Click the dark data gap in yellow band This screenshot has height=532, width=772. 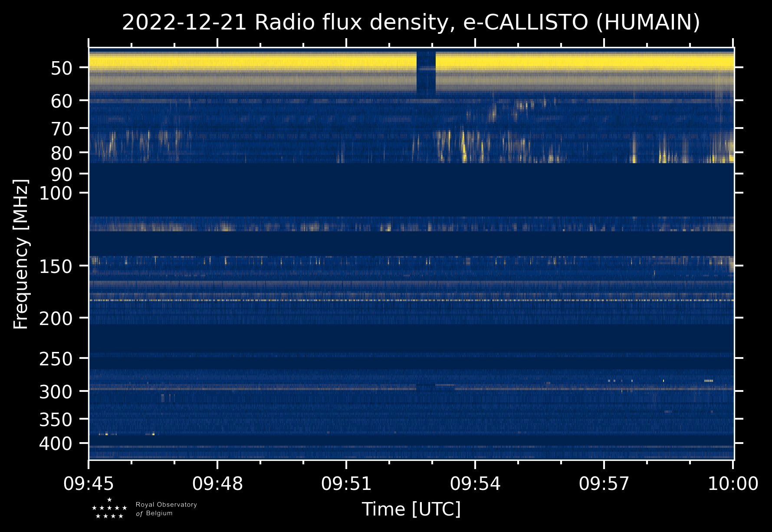[x=426, y=73]
